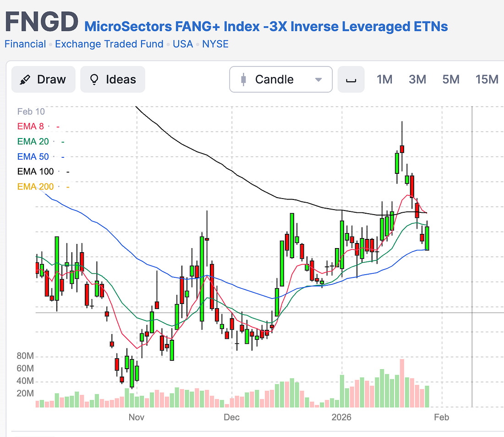Image resolution: width=504 pixels, height=437 pixels.
Task: Click the 80M volume axis label
Action: pos(25,356)
